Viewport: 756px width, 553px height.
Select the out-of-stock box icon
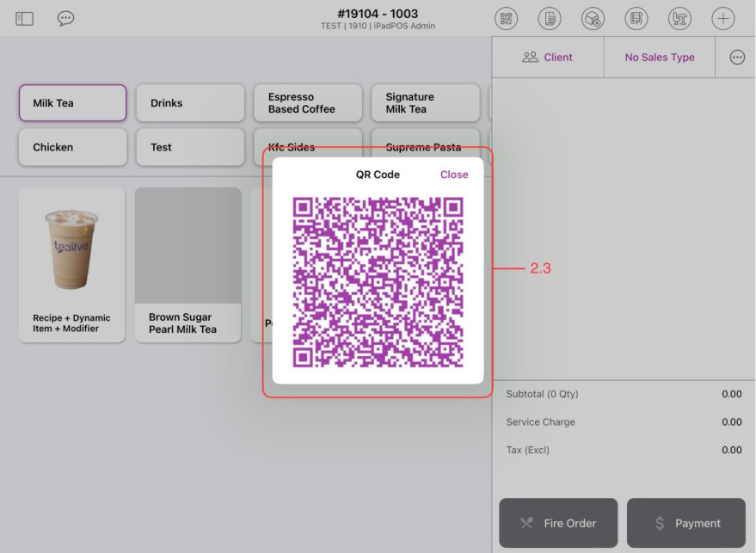pyautogui.click(x=593, y=18)
